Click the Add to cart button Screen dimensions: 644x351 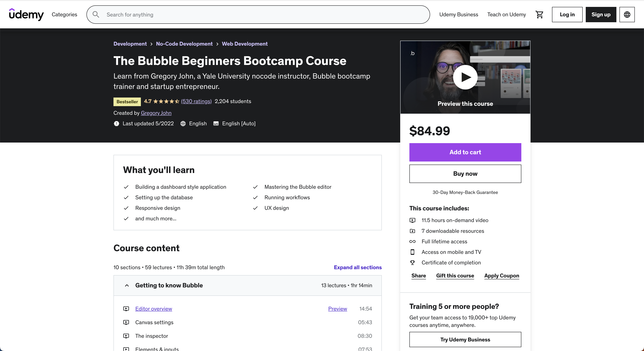[465, 152]
